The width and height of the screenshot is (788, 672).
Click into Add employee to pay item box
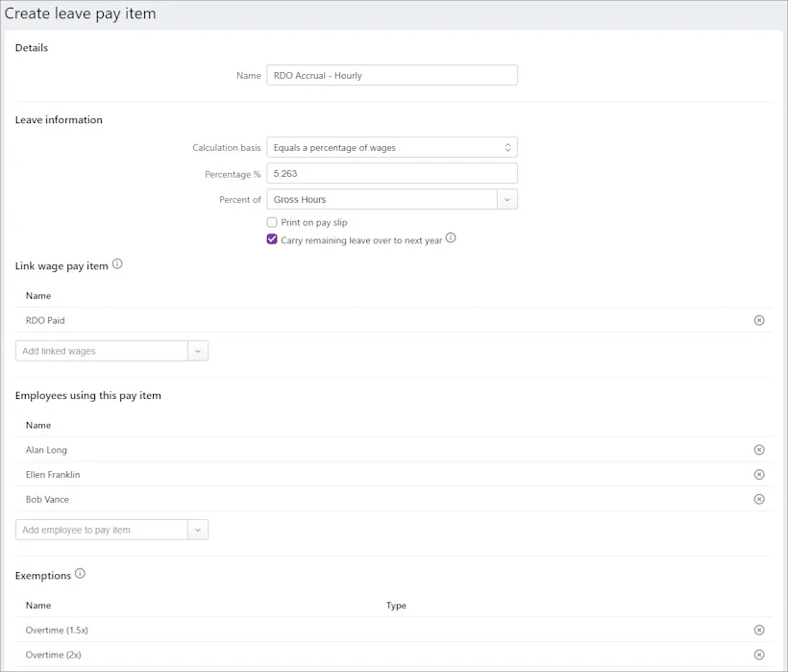click(102, 530)
